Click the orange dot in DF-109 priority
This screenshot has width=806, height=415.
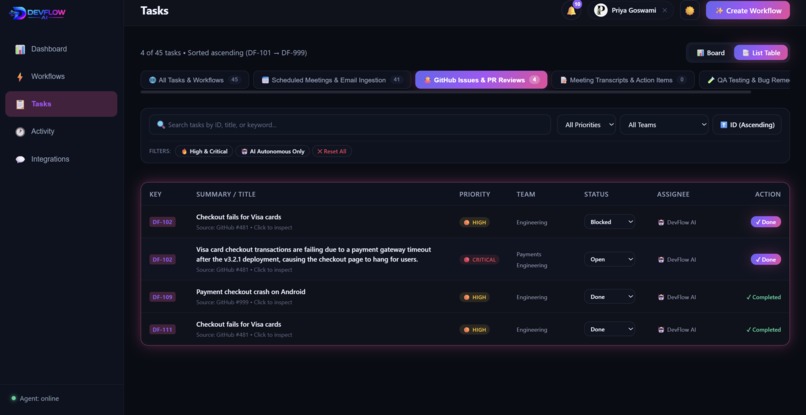(467, 297)
